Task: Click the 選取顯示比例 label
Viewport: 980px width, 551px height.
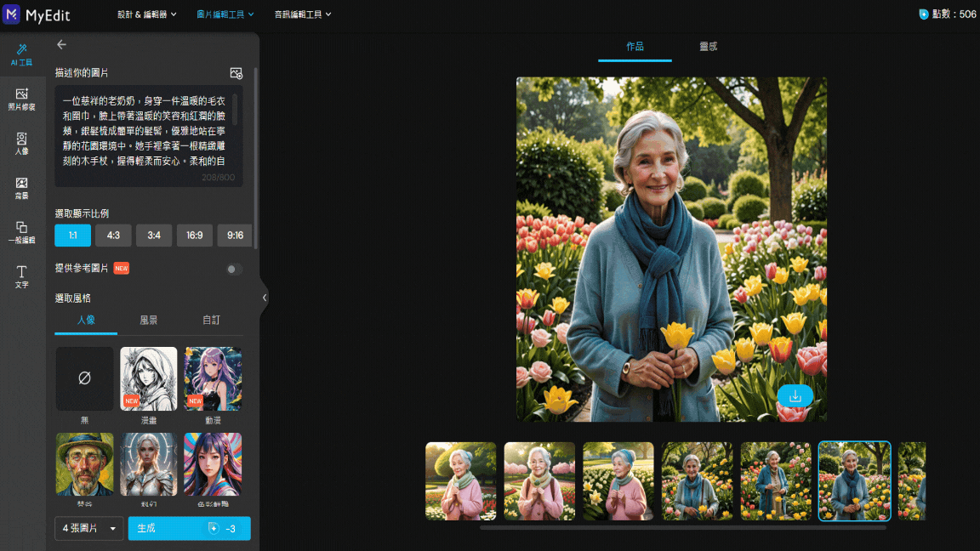Action: [82, 213]
